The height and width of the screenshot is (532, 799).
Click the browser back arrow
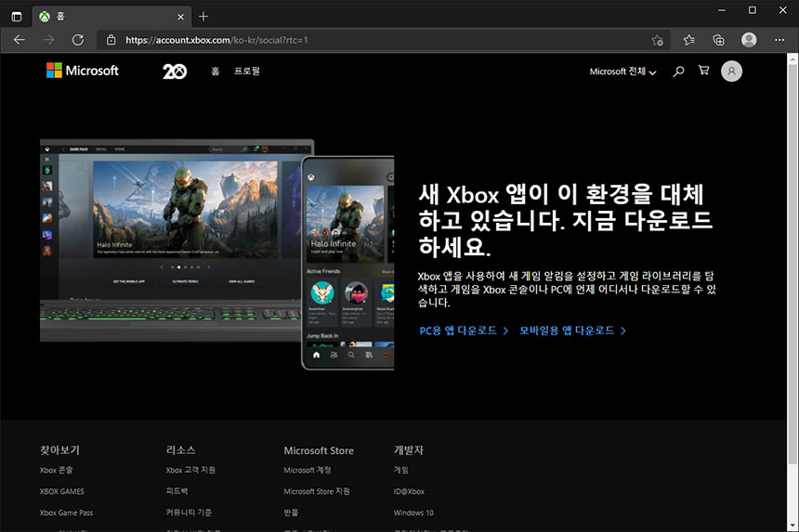20,40
